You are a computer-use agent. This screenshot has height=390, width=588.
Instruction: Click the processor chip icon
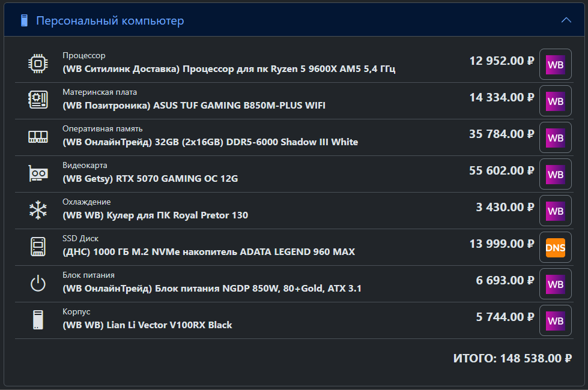point(38,64)
